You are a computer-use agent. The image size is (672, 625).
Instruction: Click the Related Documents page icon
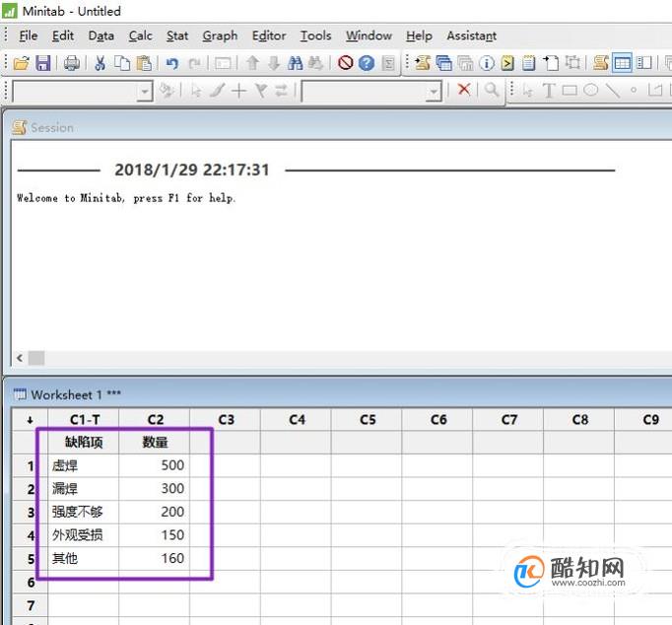551,63
